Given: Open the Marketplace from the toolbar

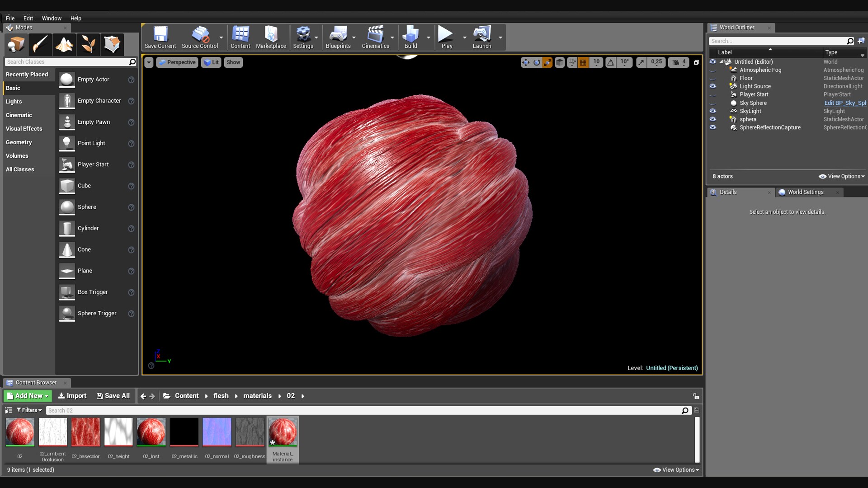Looking at the screenshot, I should pyautogui.click(x=270, y=38).
